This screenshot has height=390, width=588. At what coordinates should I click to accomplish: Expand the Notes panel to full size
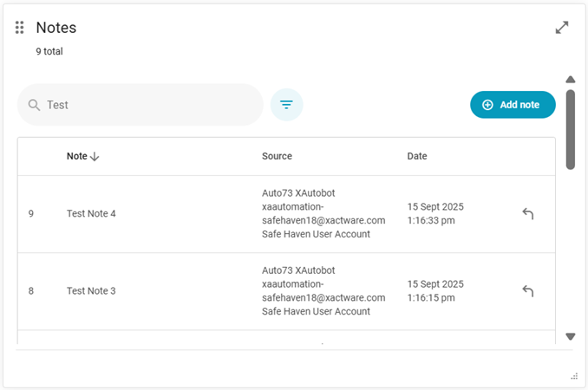click(x=562, y=28)
